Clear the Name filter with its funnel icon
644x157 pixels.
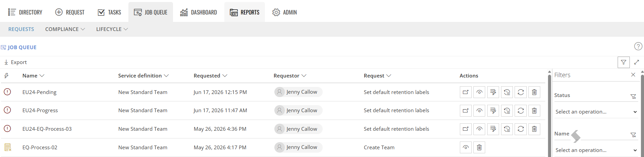coord(633,135)
